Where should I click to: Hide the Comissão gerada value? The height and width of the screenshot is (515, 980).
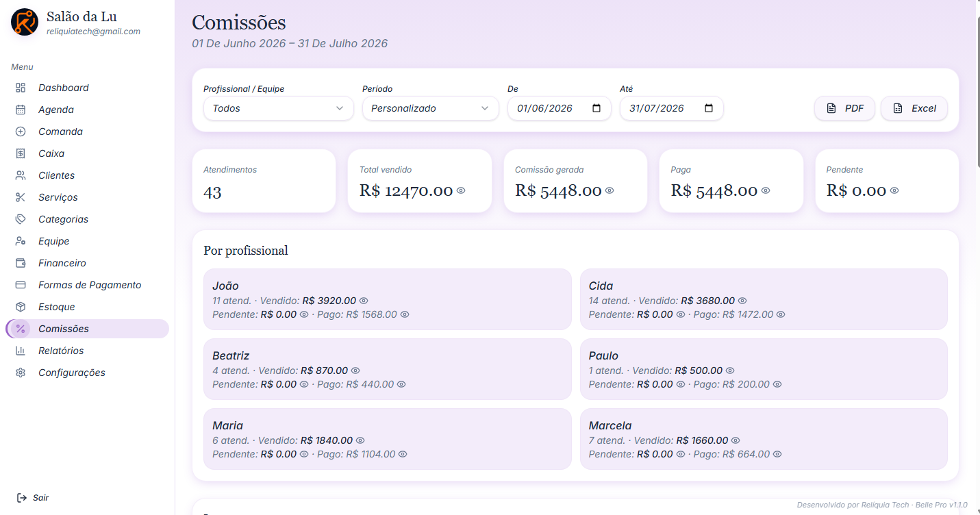pyautogui.click(x=610, y=190)
